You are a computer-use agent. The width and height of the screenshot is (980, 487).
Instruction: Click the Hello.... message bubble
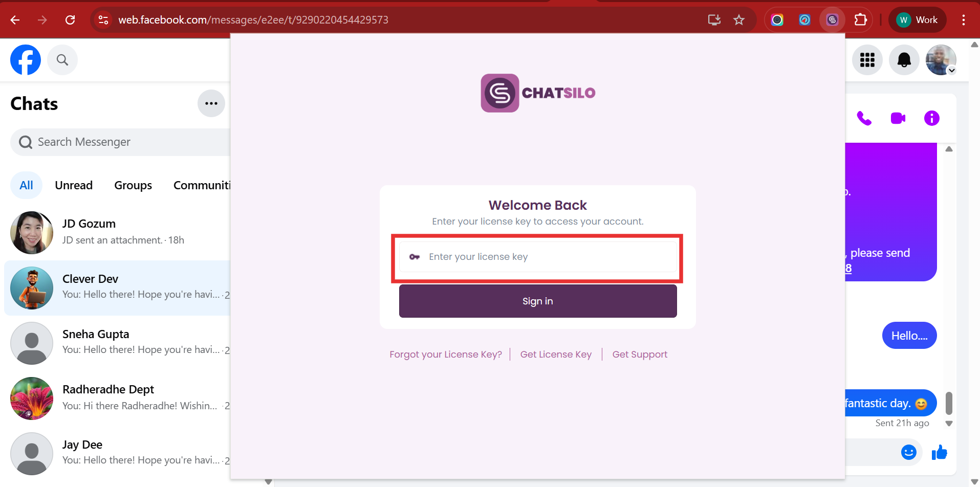pyautogui.click(x=909, y=336)
